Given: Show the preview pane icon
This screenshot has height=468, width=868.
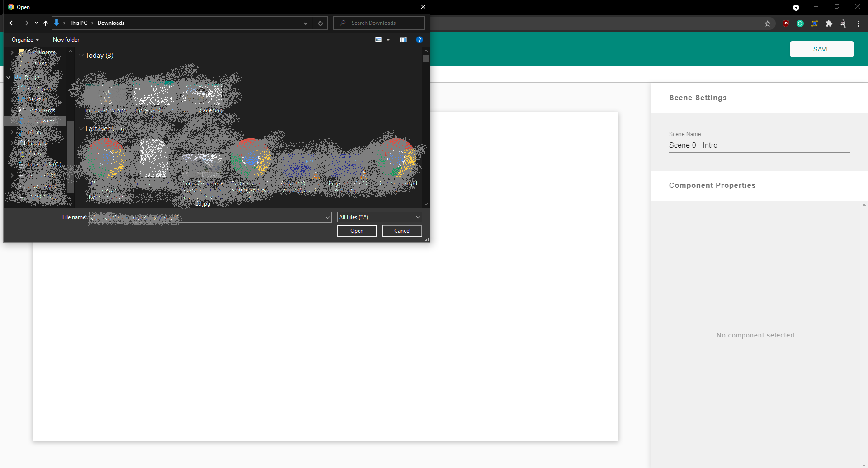Looking at the screenshot, I should click(x=403, y=40).
